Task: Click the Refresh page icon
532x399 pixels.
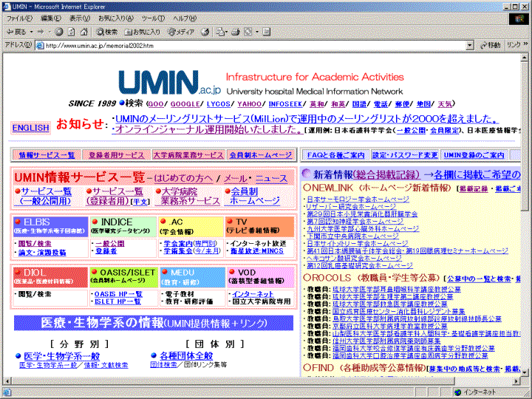Action: pyautogui.click(x=74, y=32)
